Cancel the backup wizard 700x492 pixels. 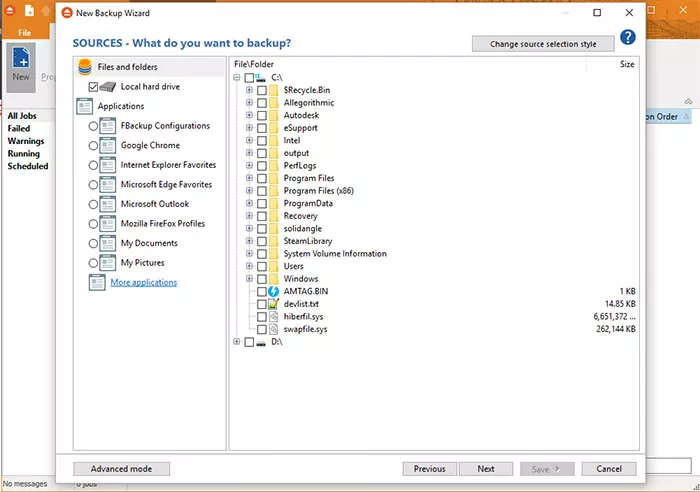pyautogui.click(x=609, y=469)
